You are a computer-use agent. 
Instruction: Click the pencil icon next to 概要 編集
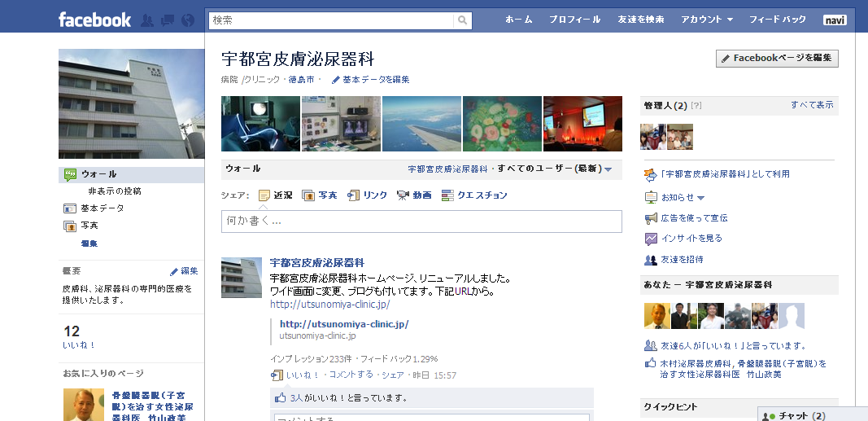[174, 271]
